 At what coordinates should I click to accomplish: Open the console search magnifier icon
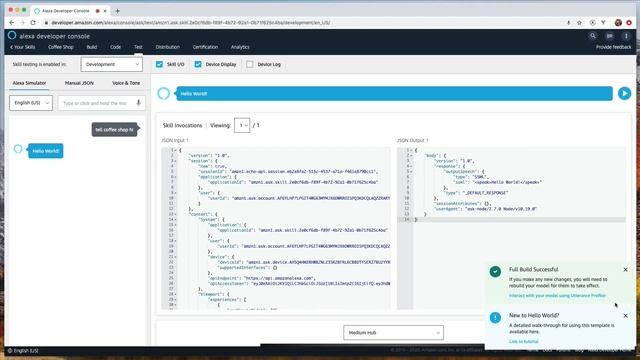[593, 36]
